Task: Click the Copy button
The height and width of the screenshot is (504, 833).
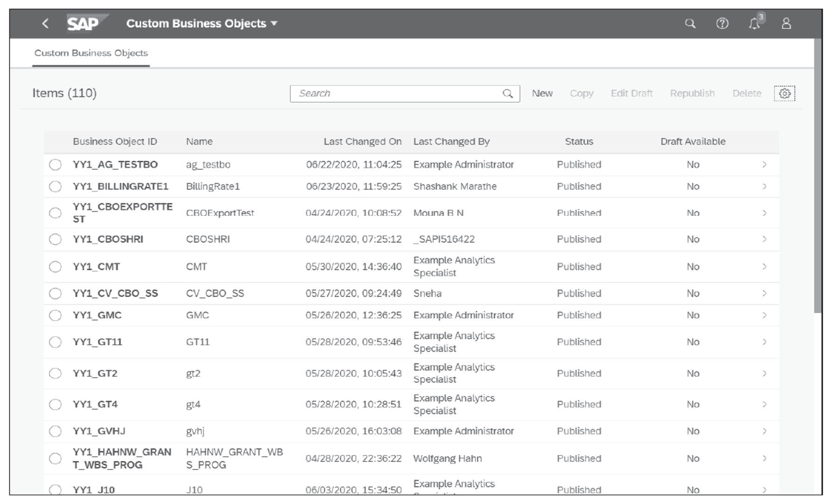Action: pos(581,93)
